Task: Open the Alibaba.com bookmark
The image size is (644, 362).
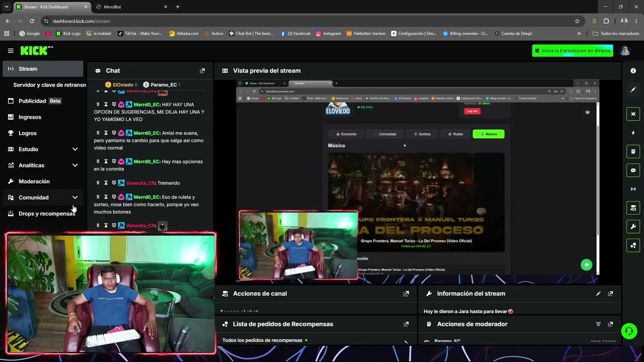Action: pos(184,34)
